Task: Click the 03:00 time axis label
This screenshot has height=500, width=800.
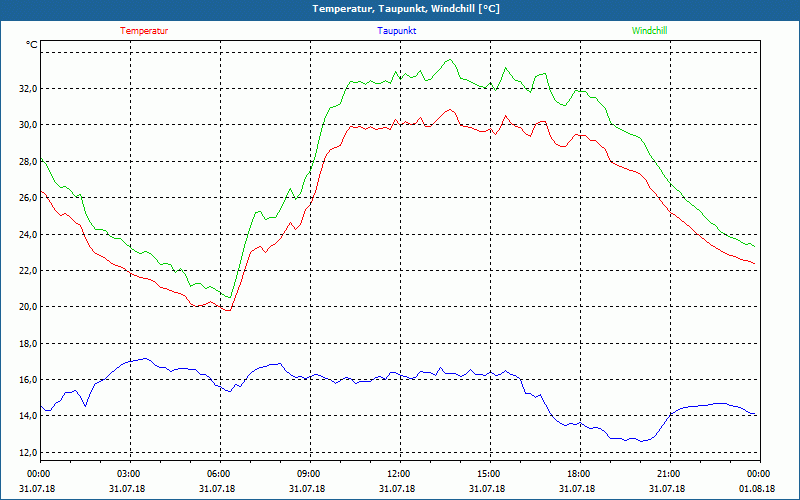Action: [131, 474]
